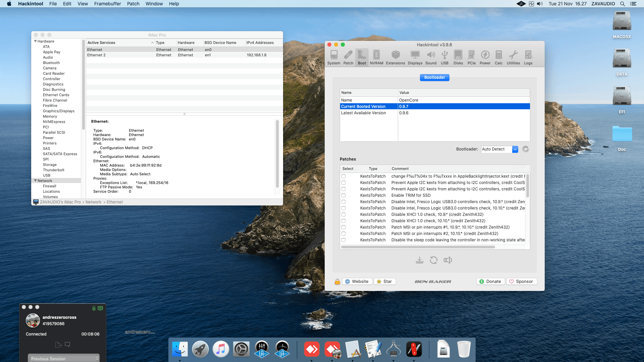Switch to Displays in Hackintool toolbar

[x=415, y=57]
